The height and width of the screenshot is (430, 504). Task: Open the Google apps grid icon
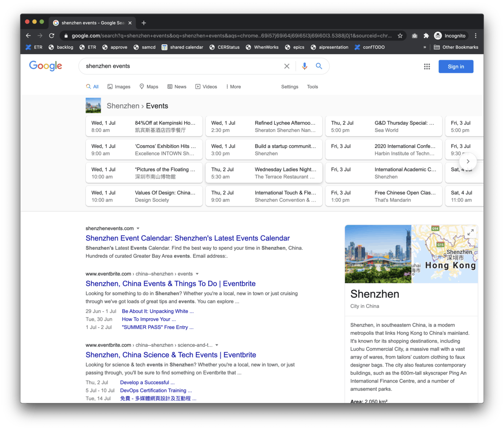(427, 66)
